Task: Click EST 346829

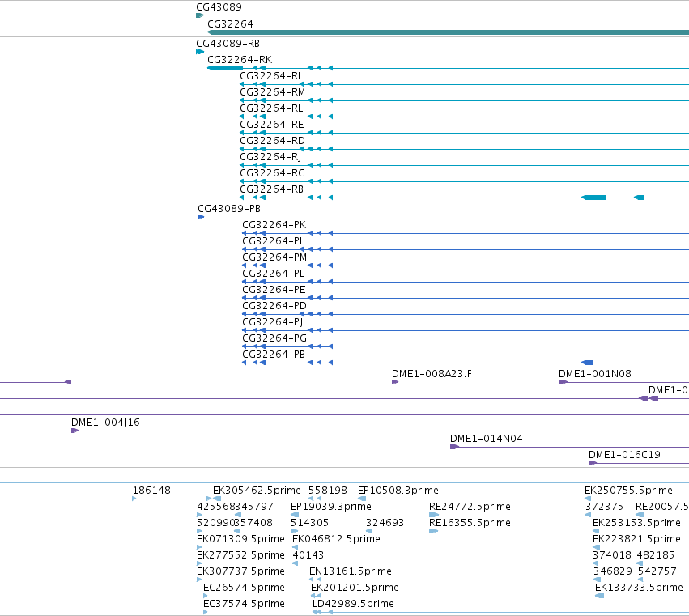Action: tap(613, 571)
